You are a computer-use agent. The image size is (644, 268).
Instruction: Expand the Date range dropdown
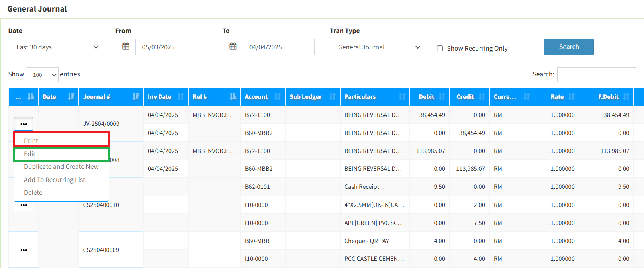[x=54, y=47]
